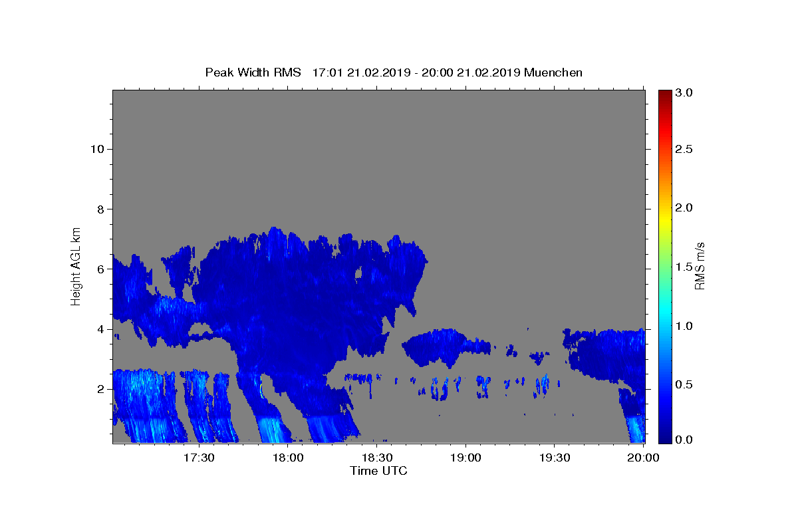This screenshot has width=798, height=532.
Task: Click the plot title 'Peak Width RMS'
Action: pos(253,72)
